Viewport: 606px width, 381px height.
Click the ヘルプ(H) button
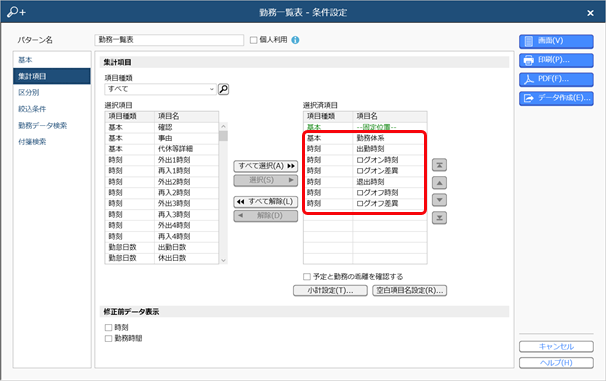pyautogui.click(x=556, y=363)
